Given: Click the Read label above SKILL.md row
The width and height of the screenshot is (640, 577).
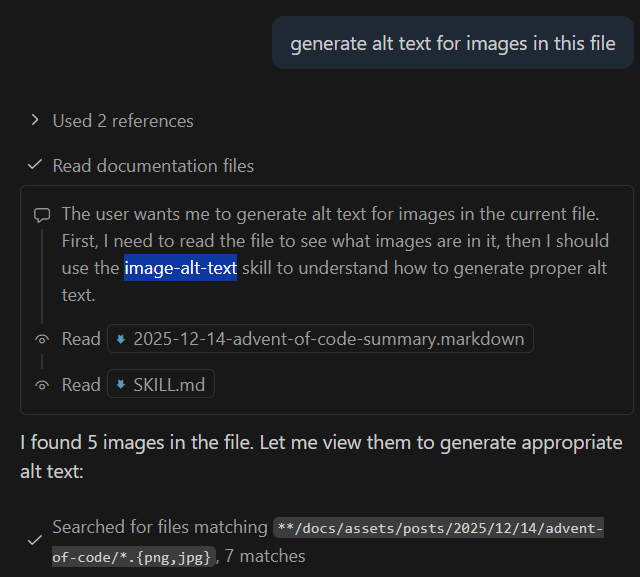Looking at the screenshot, I should (81, 339).
